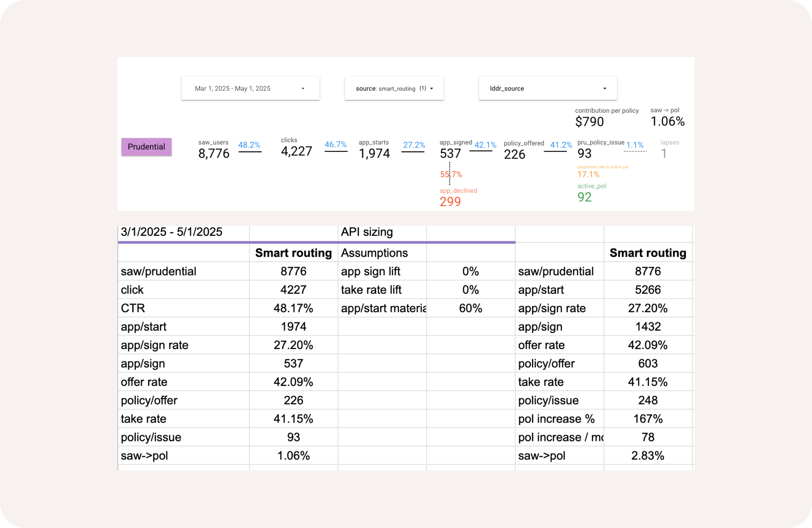This screenshot has height=528, width=812.
Task: Select the CTR 48.17% cell
Action: click(x=293, y=308)
